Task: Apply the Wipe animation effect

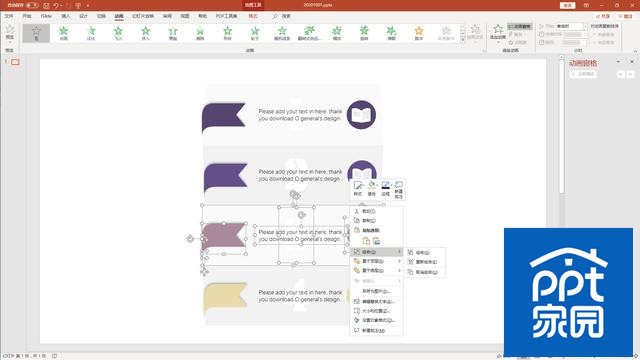Action: coord(200,33)
